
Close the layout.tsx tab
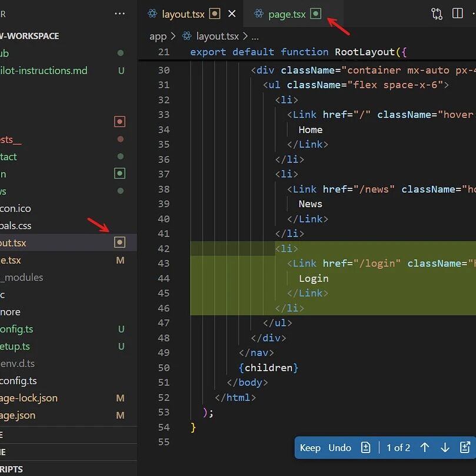point(232,14)
